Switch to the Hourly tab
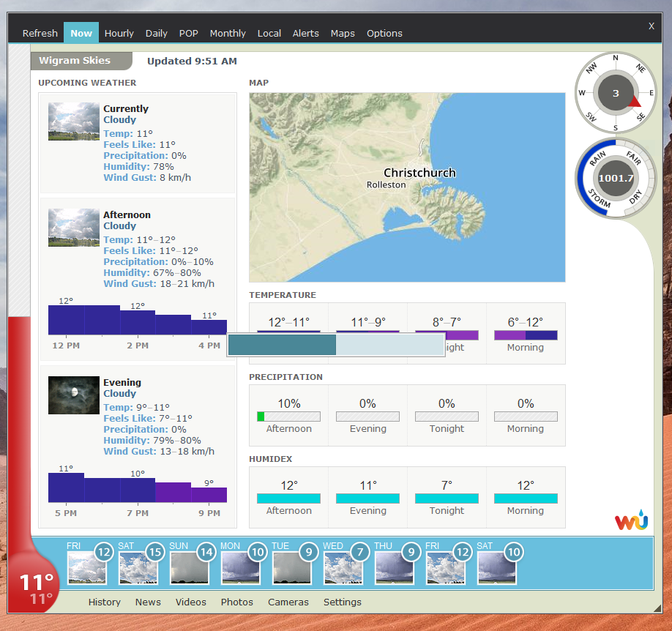Screen dimensions: 672x631 pos(119,33)
